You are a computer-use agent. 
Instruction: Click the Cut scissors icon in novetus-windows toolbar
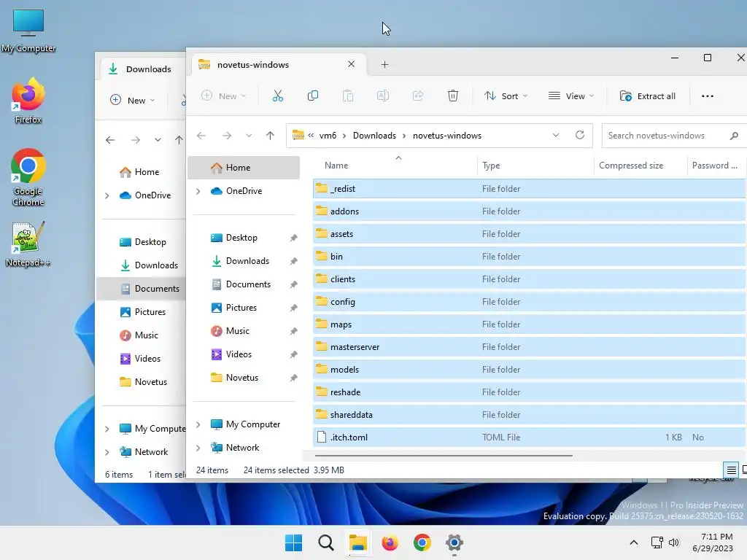[278, 96]
